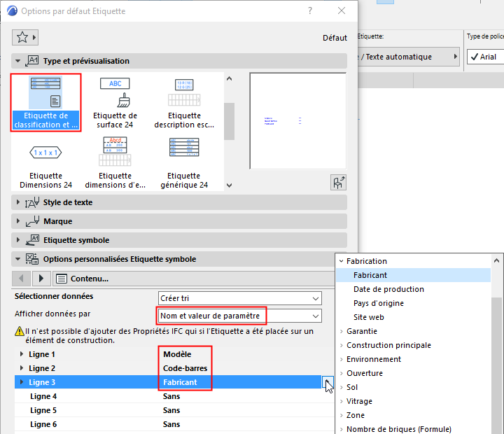This screenshot has width=504, height=434.
Task: Click Style de texte panel icon
Action: click(32, 202)
